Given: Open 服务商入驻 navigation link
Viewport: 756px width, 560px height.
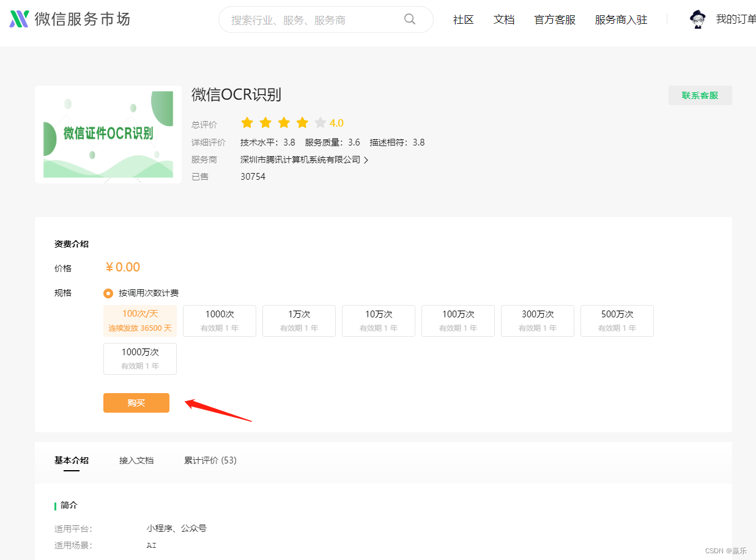Looking at the screenshot, I should [621, 20].
